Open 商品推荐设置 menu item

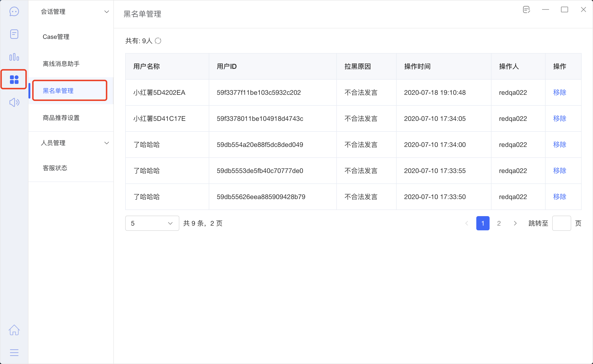click(x=61, y=118)
